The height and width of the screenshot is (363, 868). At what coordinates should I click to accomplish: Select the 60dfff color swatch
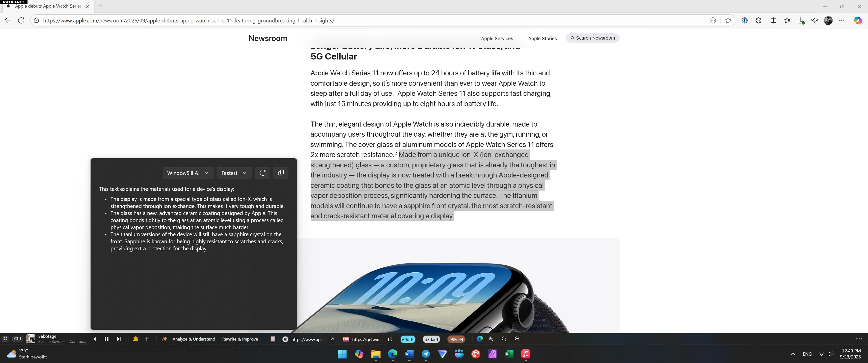coord(408,339)
